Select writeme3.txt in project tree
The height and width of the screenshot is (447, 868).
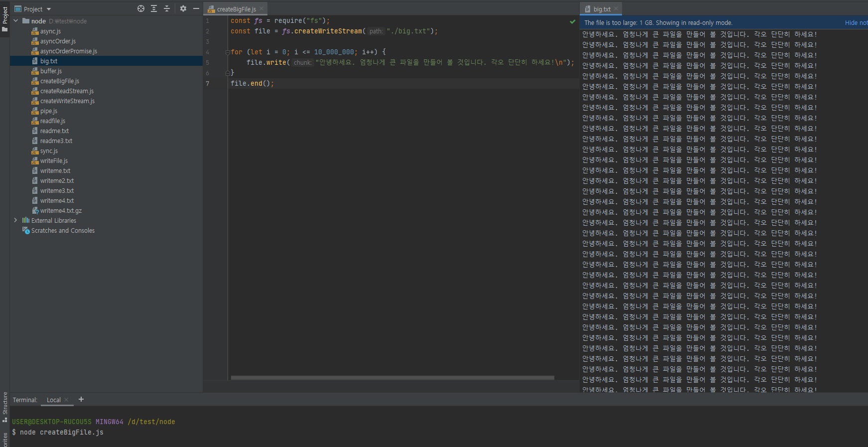(57, 191)
